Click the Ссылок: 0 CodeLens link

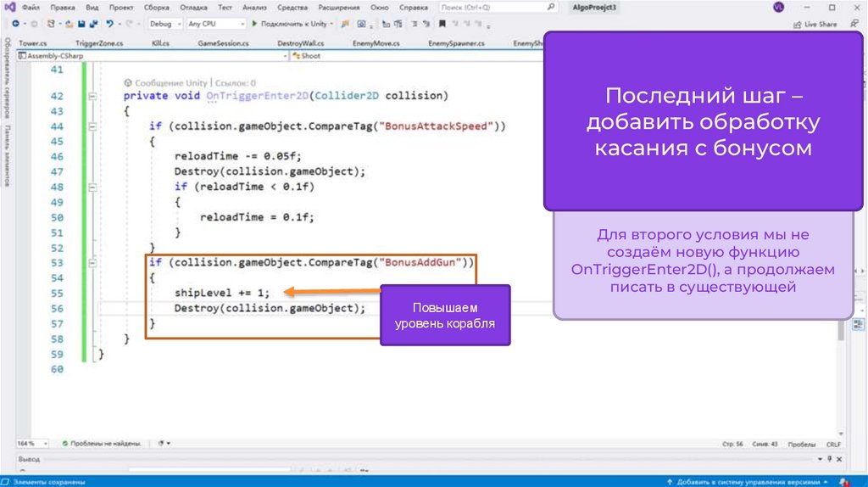(x=233, y=83)
